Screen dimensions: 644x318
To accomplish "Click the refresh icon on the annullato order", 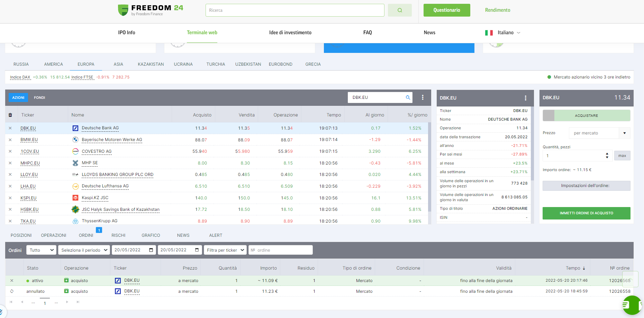I will pyautogui.click(x=12, y=291).
